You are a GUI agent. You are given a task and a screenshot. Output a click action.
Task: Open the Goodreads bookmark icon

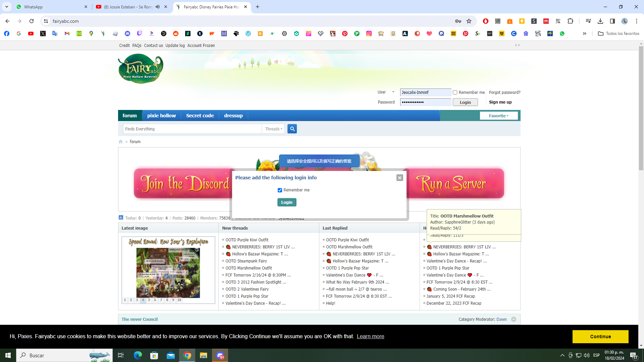tap(393, 34)
